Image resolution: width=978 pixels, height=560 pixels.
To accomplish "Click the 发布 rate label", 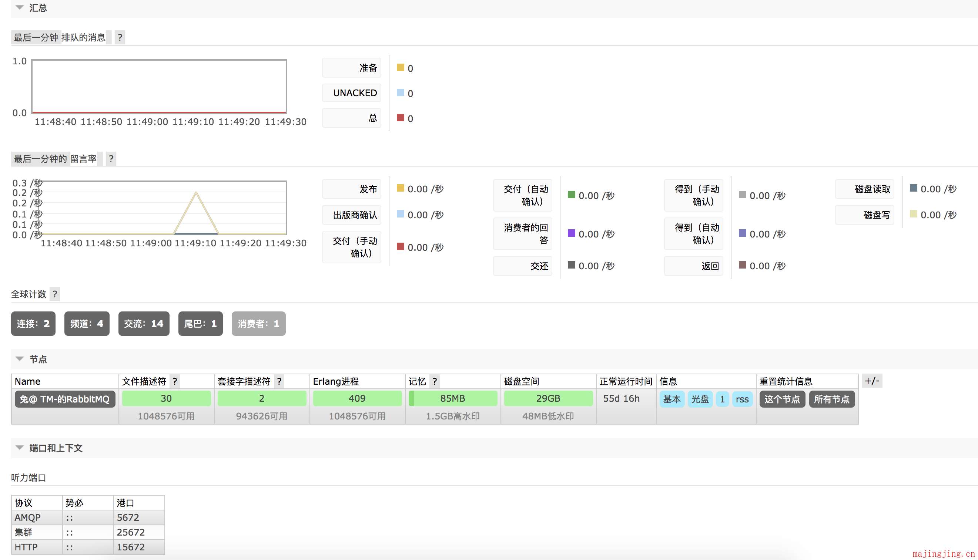I will click(351, 189).
